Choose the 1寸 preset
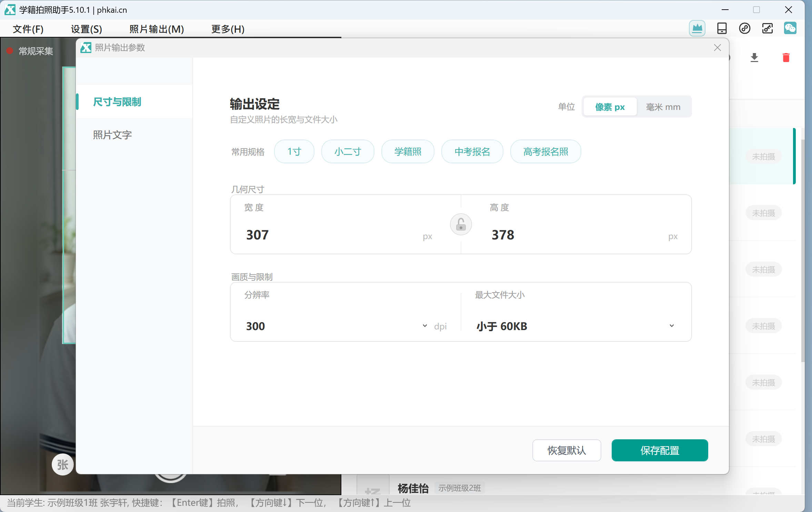812x512 pixels. coord(294,152)
